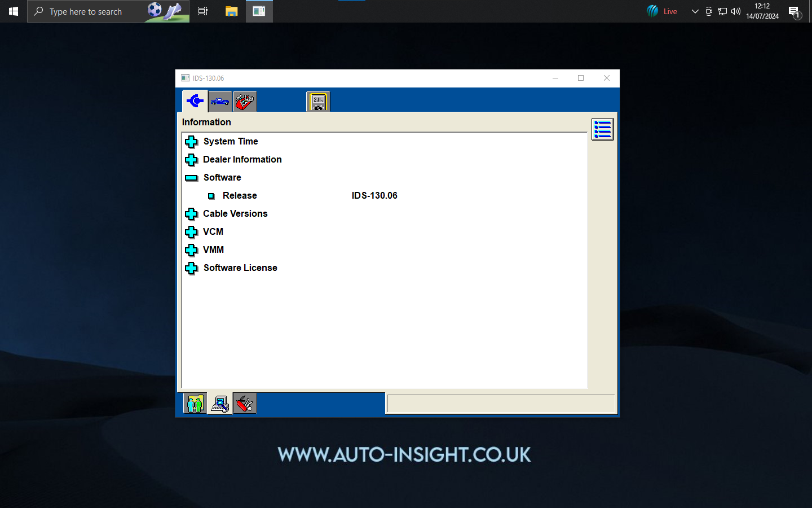The image size is (812, 508).
Task: Click the red Swiss army knife icon
Action: point(245,404)
